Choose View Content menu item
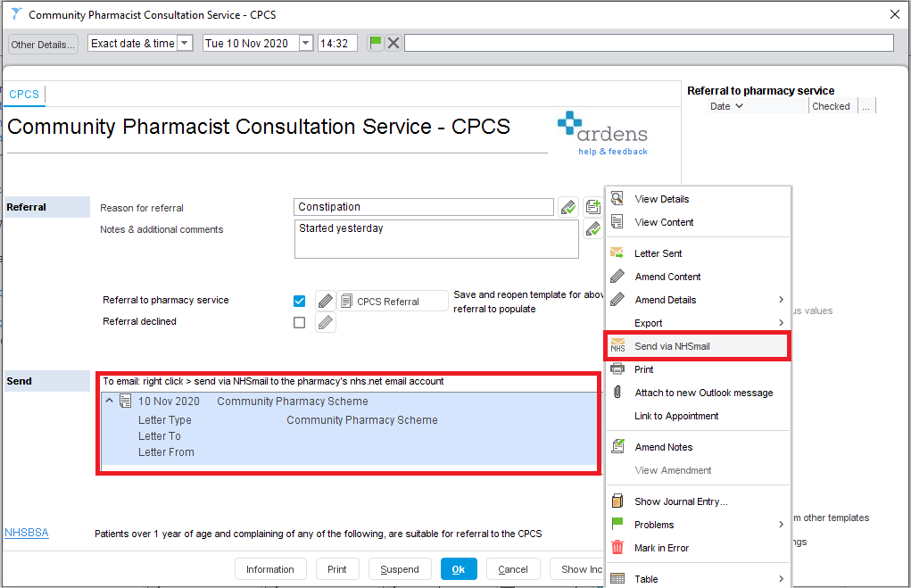Viewport: 911px width, 588px height. [x=697, y=222]
